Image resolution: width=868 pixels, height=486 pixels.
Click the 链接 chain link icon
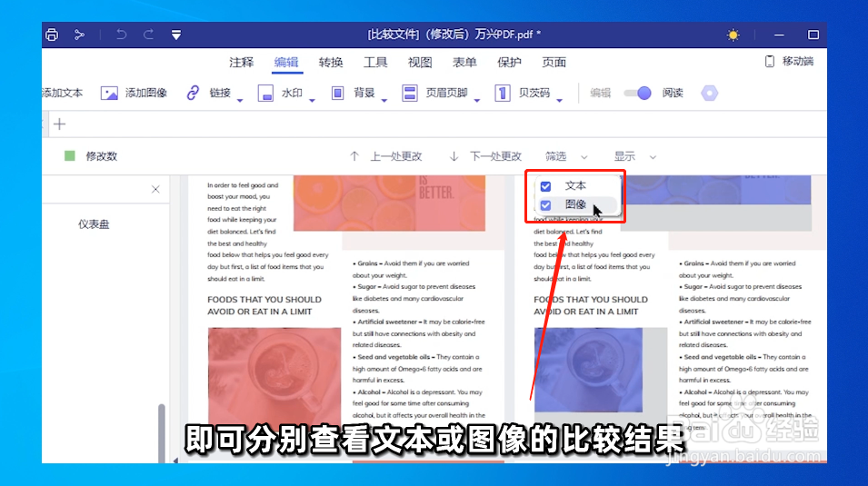[x=193, y=93]
